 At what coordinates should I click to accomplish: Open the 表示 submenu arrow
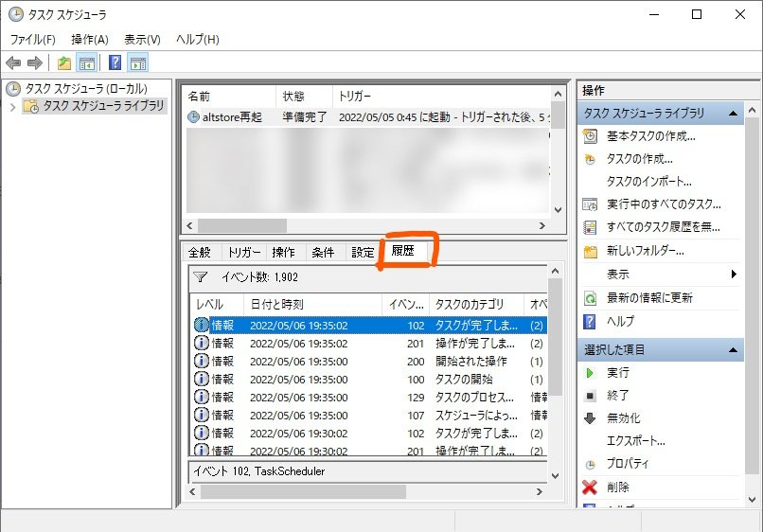coord(734,274)
